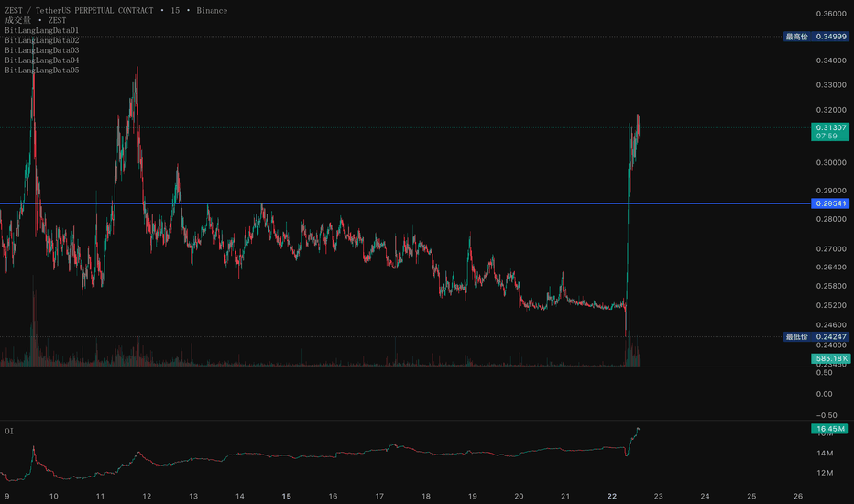The width and height of the screenshot is (854, 504).
Task: Click the ZEST / TetherUS PERPETUAL CONTRACT title
Action: (79, 10)
